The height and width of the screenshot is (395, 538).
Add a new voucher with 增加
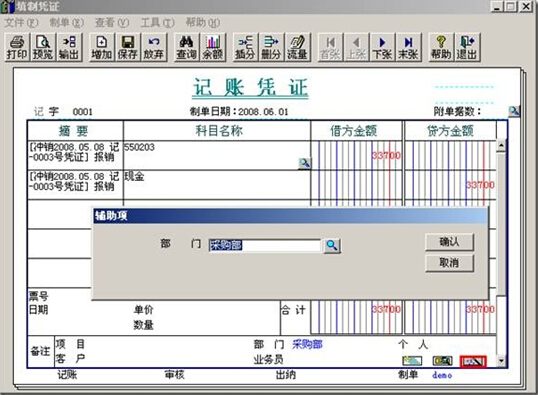102,47
